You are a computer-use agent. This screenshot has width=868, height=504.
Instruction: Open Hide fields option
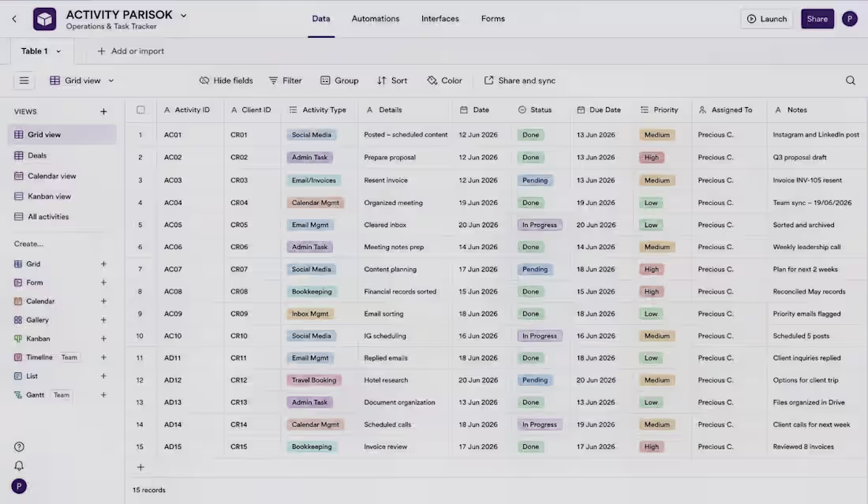(x=226, y=80)
